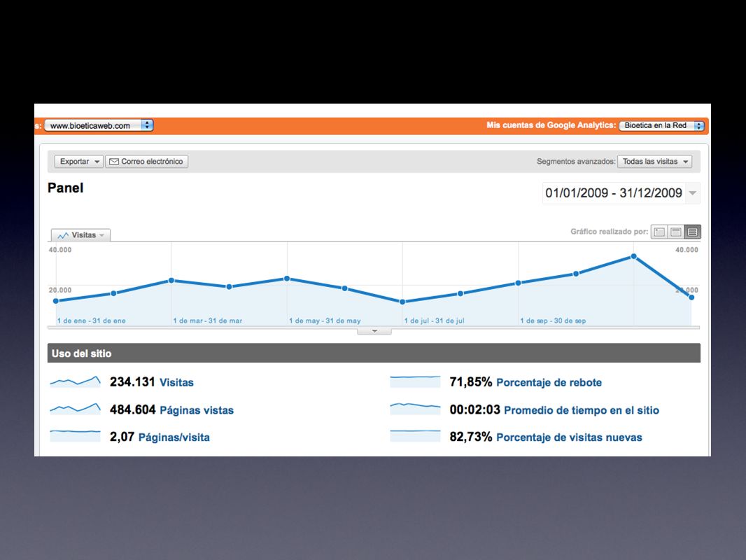The width and height of the screenshot is (746, 560).
Task: Open Promedio de tiempo en el sitio link
Action: (582, 410)
